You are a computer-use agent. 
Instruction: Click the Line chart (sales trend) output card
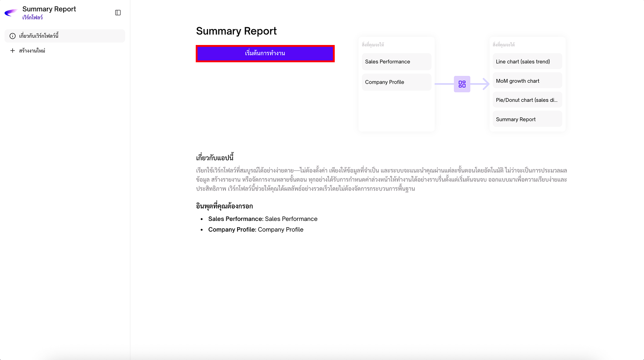(x=527, y=62)
